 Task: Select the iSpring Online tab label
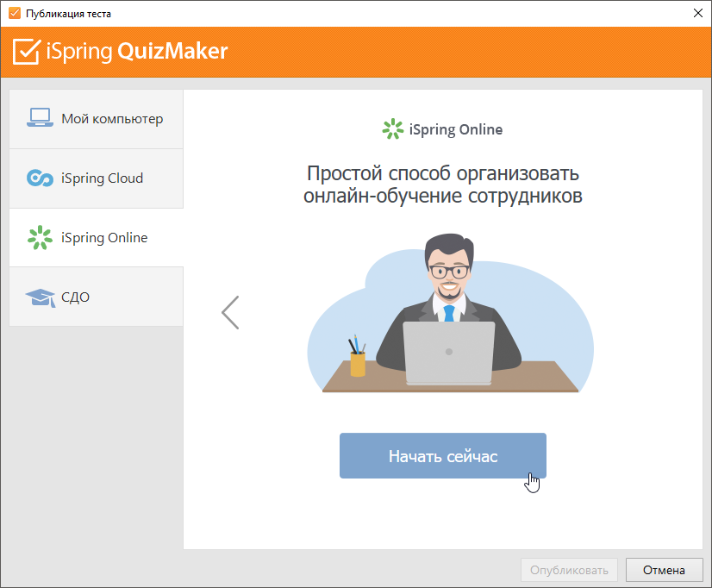tap(104, 237)
